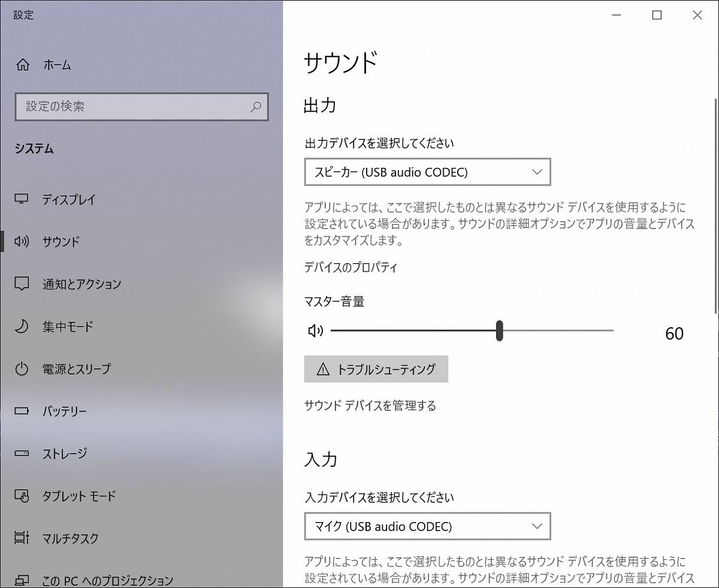
Task: Click the Focus assist moon icon
Action: pyautogui.click(x=22, y=327)
